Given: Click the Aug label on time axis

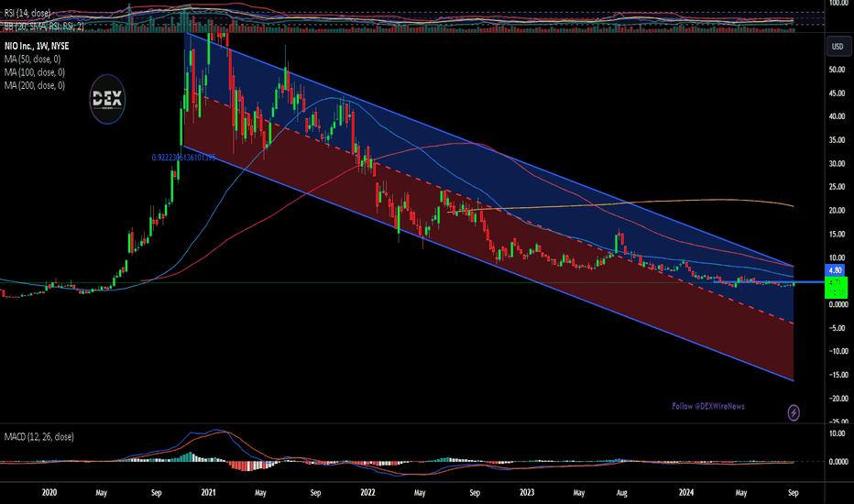Looking at the screenshot, I should click(621, 493).
